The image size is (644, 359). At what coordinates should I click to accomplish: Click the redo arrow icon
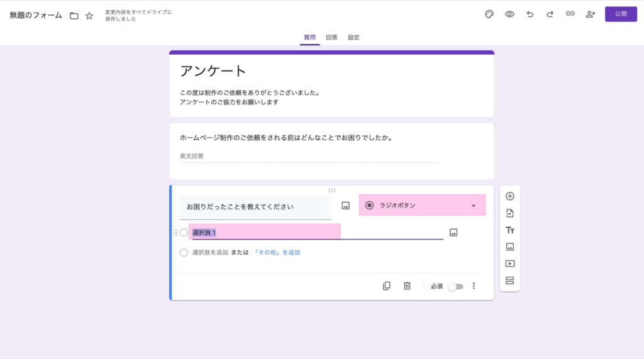550,14
